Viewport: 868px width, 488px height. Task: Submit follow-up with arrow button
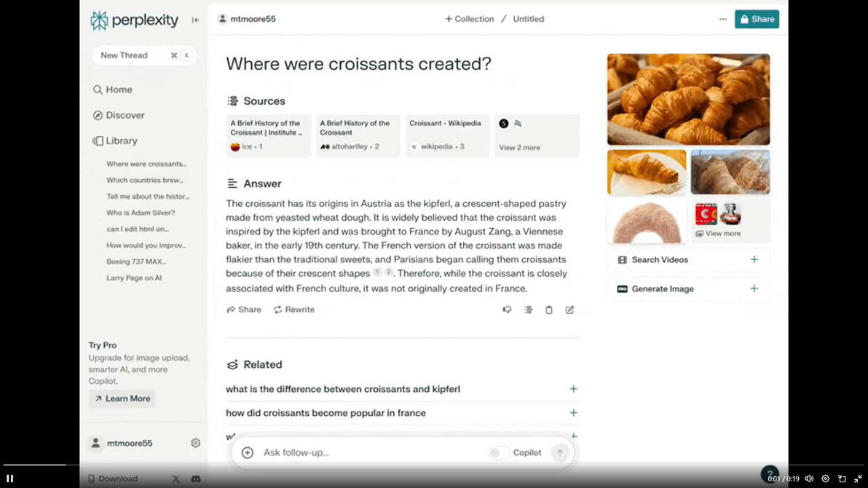[560, 452]
